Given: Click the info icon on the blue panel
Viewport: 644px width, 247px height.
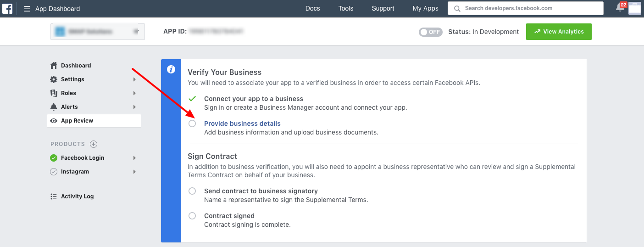Looking at the screenshot, I should coord(171,70).
